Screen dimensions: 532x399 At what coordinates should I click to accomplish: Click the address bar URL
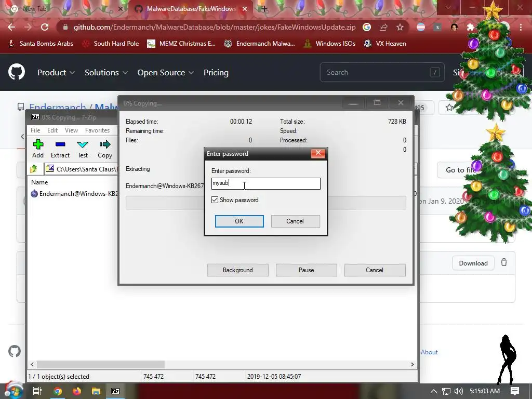(215, 27)
